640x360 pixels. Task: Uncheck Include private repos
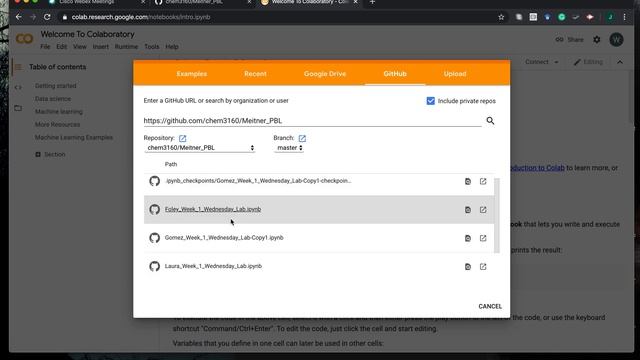431,101
